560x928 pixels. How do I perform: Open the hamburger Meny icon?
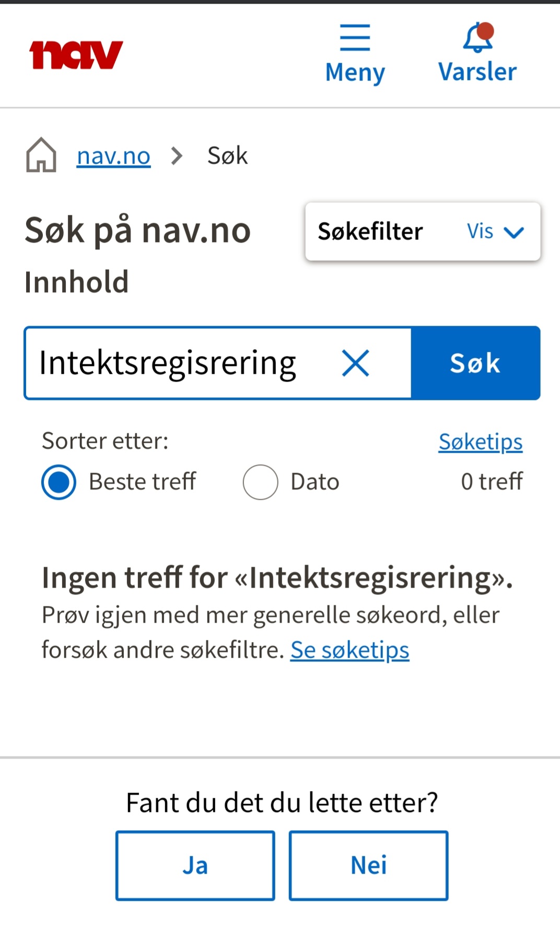[x=355, y=38]
